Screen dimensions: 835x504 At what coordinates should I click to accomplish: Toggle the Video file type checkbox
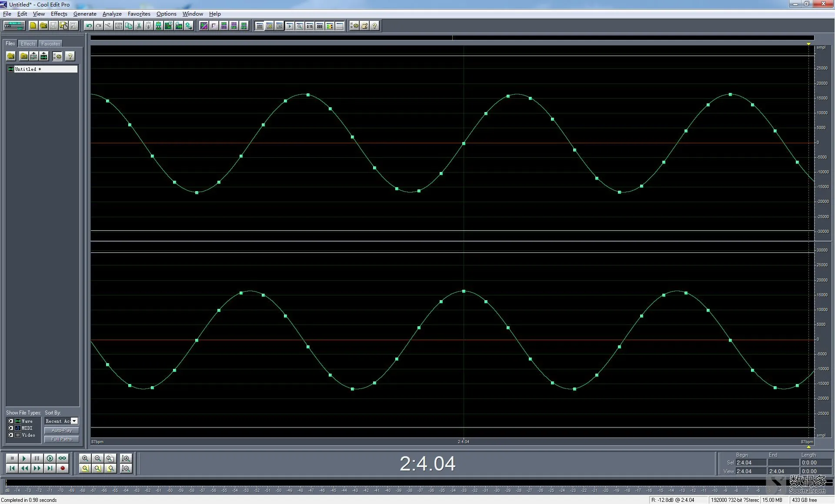point(11,435)
